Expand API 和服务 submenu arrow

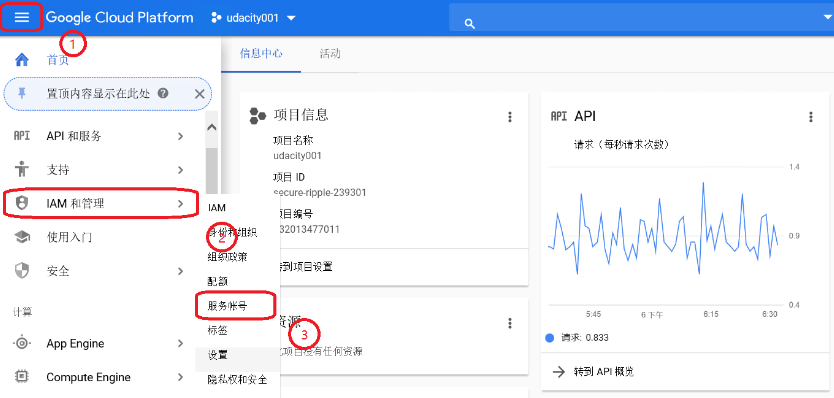click(180, 136)
